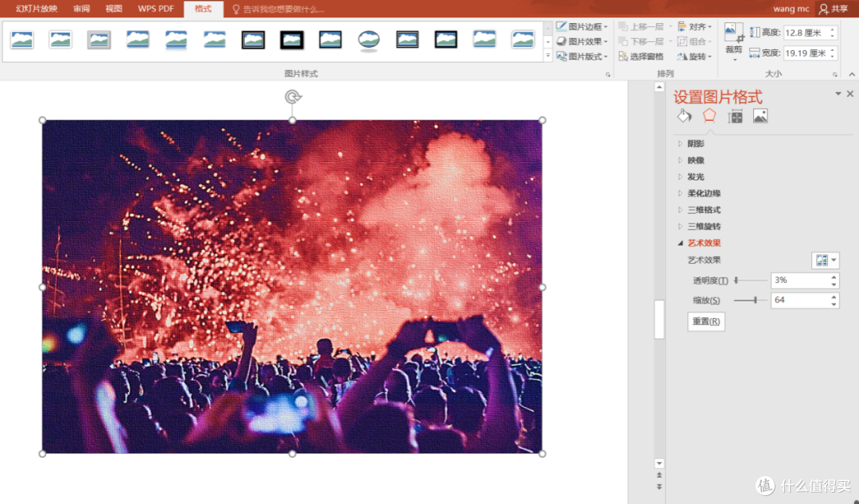
Task: Open the format pane options dropdown arrow
Action: 838,94
